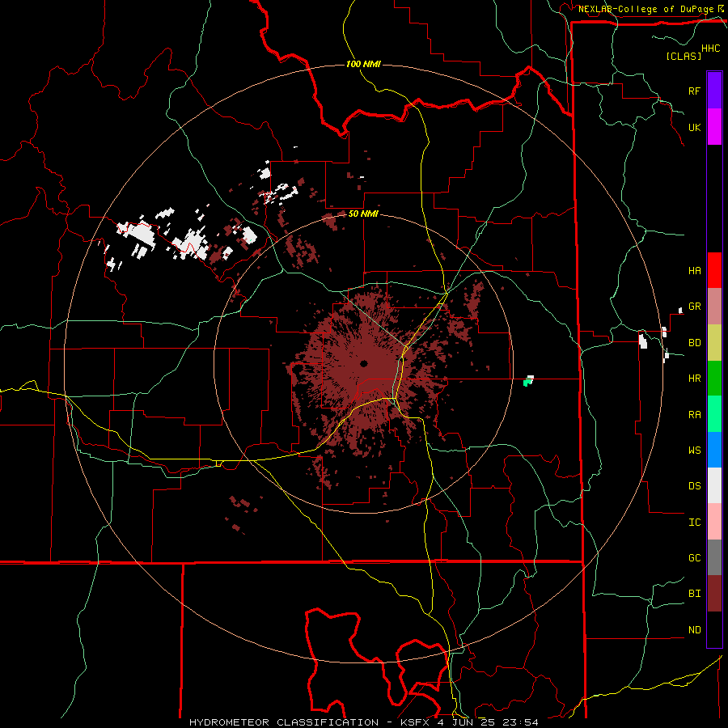This screenshot has width=728, height=728.
Task: Click the KSFX radar site identifier
Action: tap(416, 722)
